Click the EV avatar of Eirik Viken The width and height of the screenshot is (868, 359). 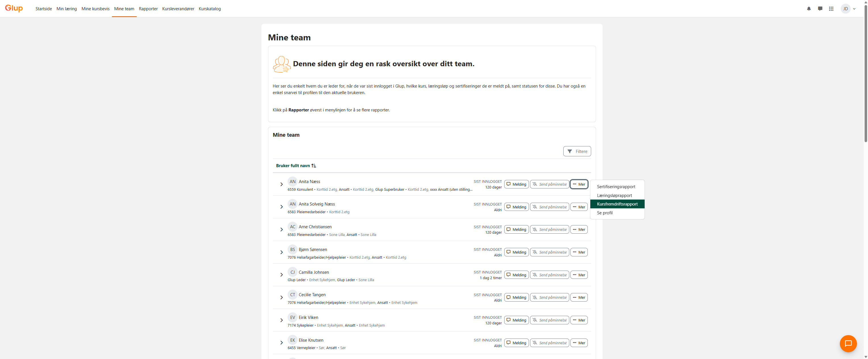(x=292, y=317)
